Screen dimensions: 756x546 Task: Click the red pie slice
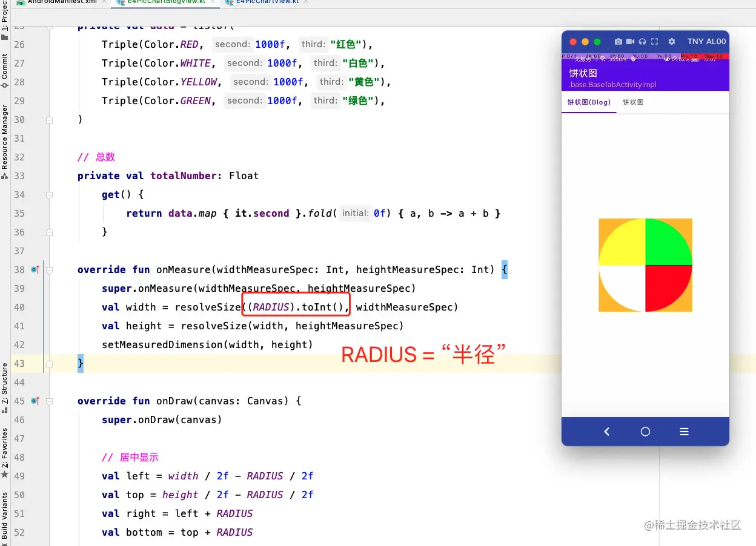click(665, 285)
